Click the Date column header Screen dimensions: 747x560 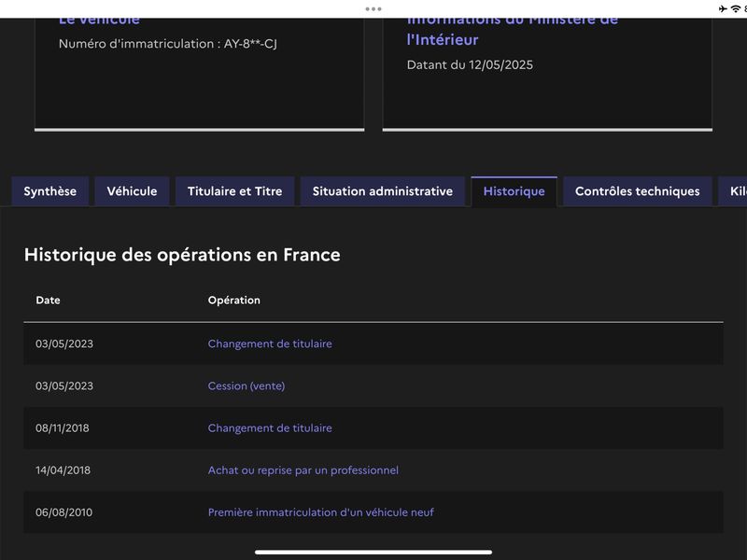[x=49, y=301]
